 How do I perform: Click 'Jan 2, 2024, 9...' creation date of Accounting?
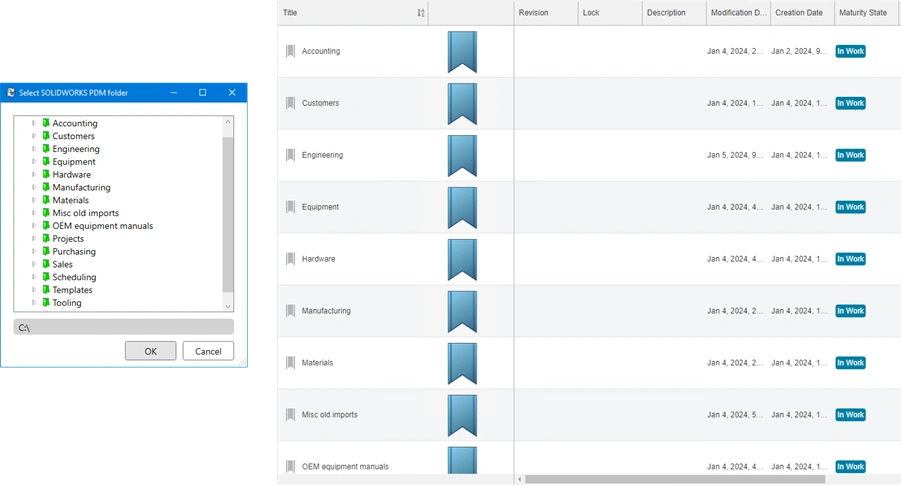click(799, 51)
